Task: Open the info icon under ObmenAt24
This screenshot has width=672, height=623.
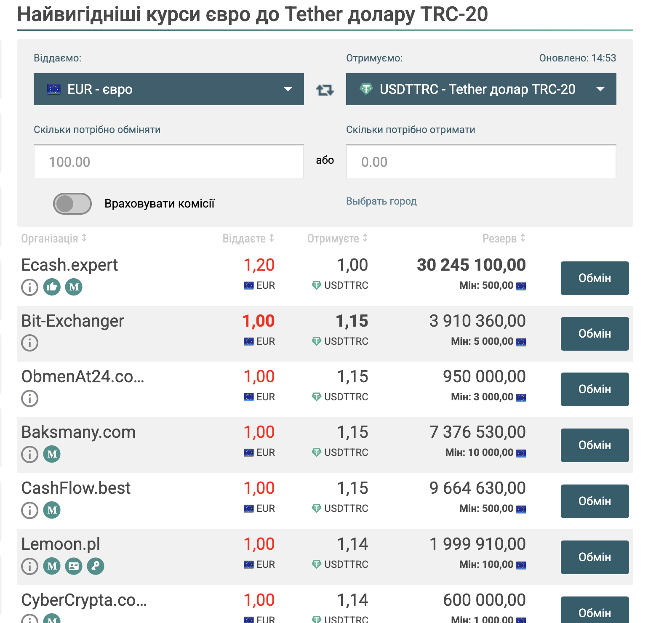Action: pyautogui.click(x=30, y=398)
